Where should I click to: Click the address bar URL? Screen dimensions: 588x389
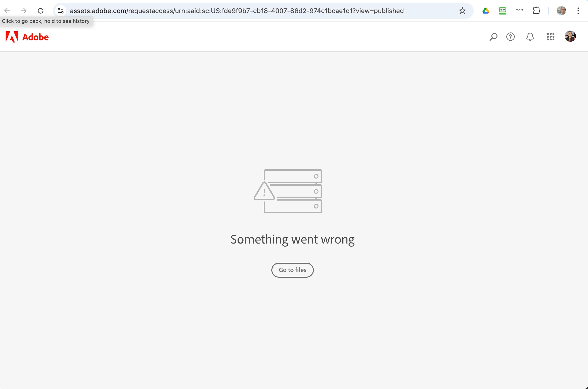[x=237, y=11]
